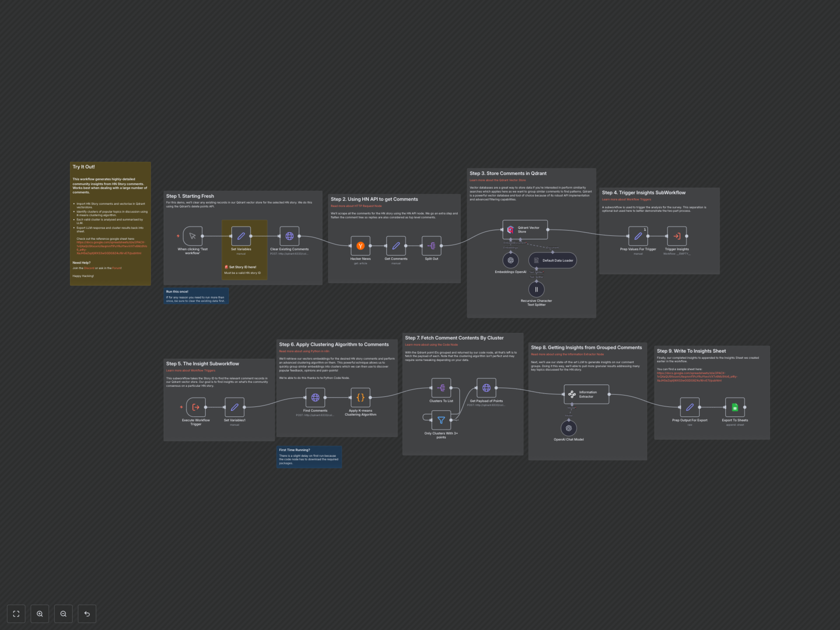
Task: Click the Recursive Character Text Splitter node
Action: point(536,289)
